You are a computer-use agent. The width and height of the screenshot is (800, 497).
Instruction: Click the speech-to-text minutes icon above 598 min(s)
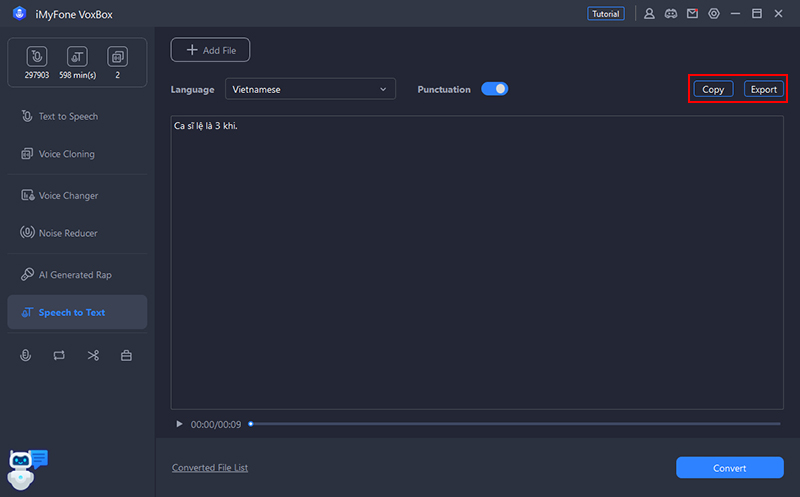coord(77,56)
